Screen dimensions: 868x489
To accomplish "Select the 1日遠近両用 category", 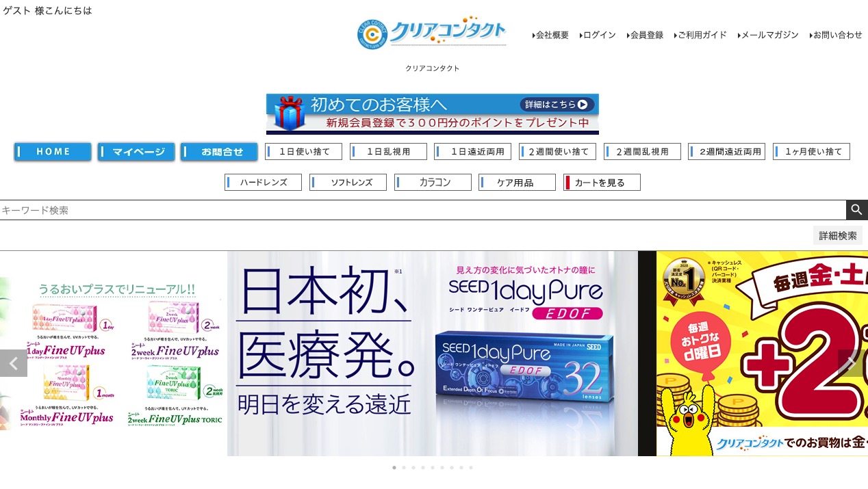I will [472, 152].
